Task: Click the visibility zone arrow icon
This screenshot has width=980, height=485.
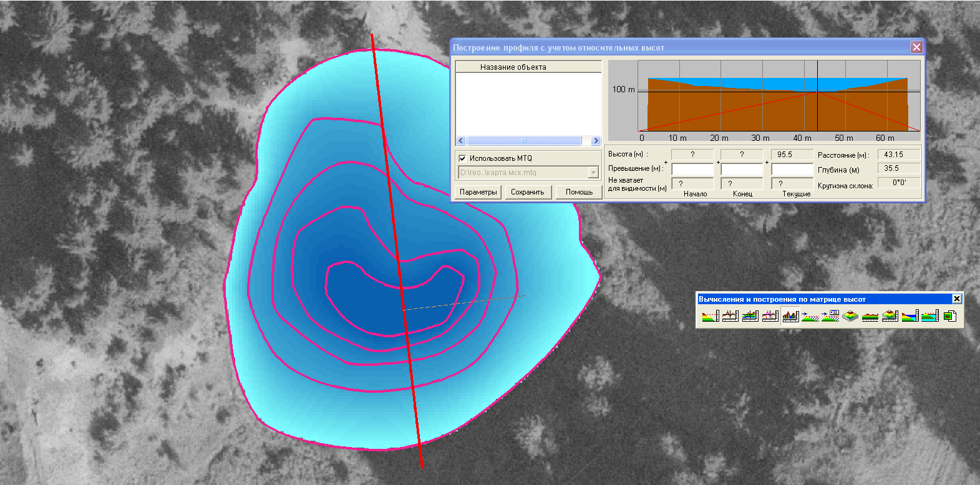Action: coord(810,316)
